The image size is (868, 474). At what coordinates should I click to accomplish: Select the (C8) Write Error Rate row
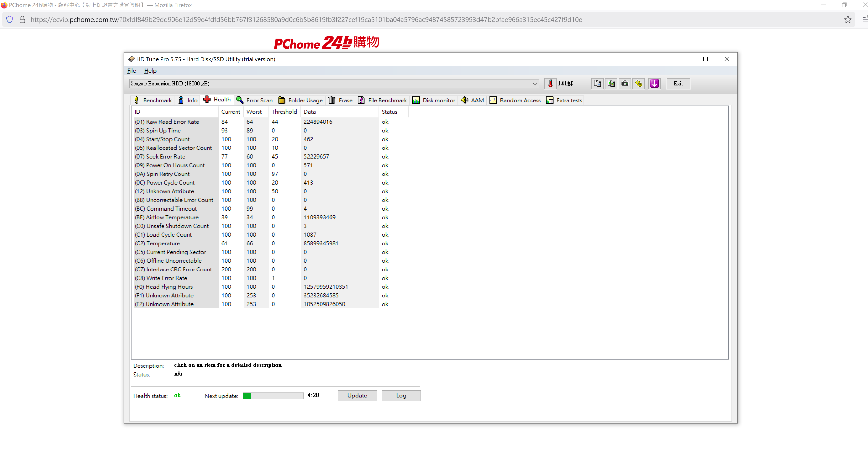click(271, 278)
